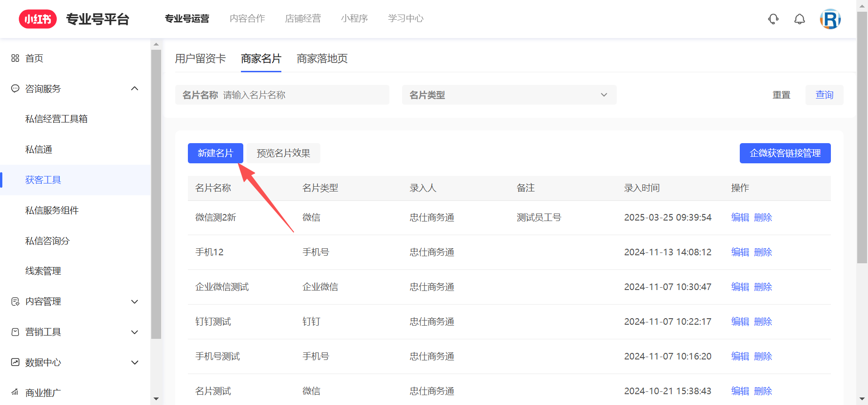Click the 营销工具 icon in sidebar
868x405 pixels.
15,332
